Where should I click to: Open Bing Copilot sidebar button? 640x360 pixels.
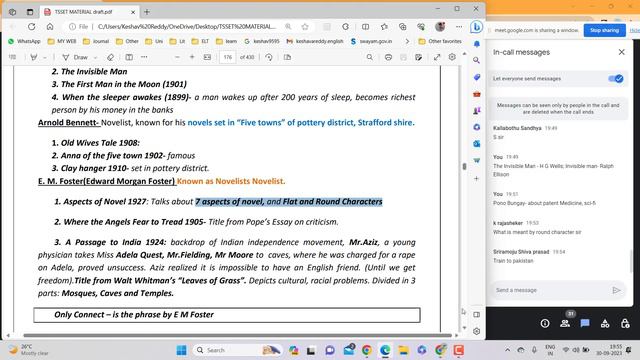pyautogui.click(x=476, y=27)
